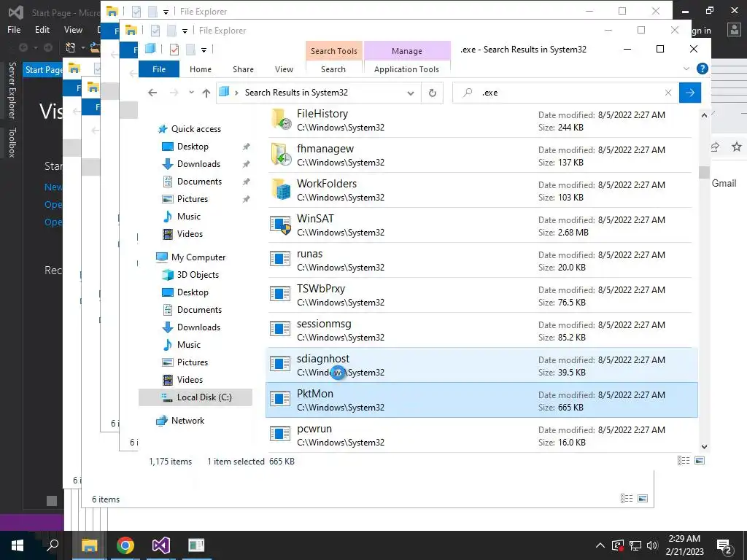Viewport: 747px width, 560px height.
Task: Open Toolbox side tab in Visual Studio
Action: (x=12, y=142)
